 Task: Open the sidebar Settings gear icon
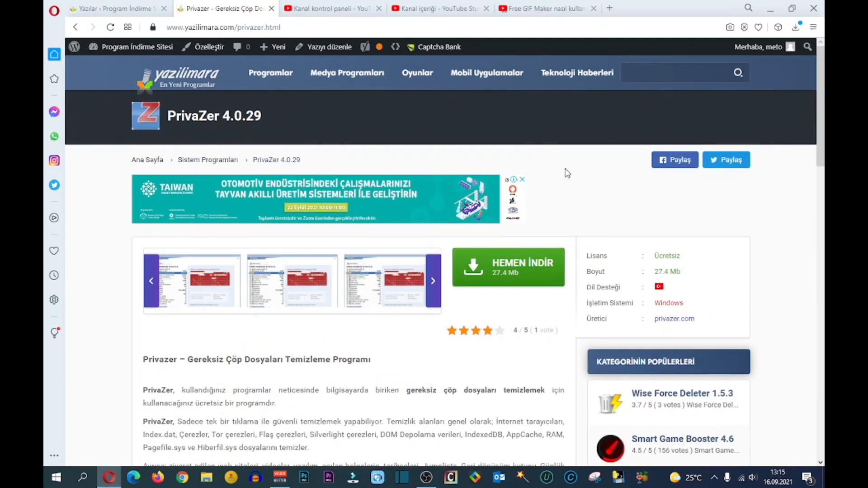pos(54,300)
